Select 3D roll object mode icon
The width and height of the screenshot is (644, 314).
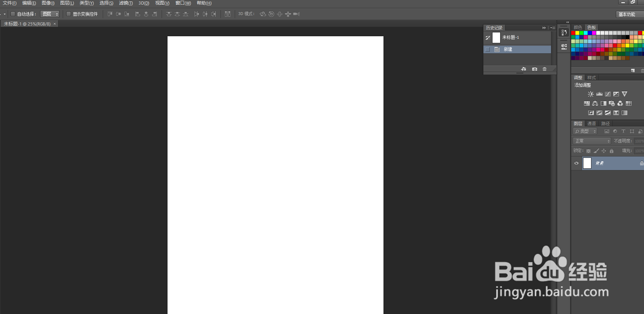click(x=271, y=14)
